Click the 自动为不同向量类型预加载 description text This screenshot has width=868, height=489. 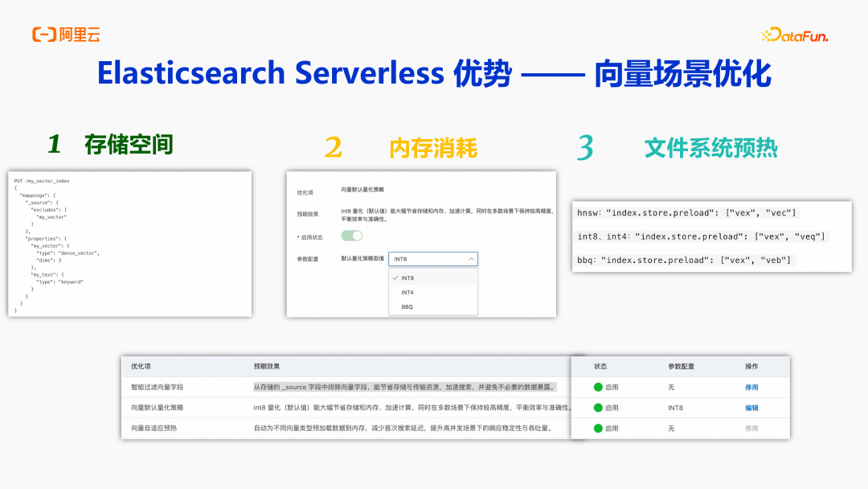tap(404, 428)
